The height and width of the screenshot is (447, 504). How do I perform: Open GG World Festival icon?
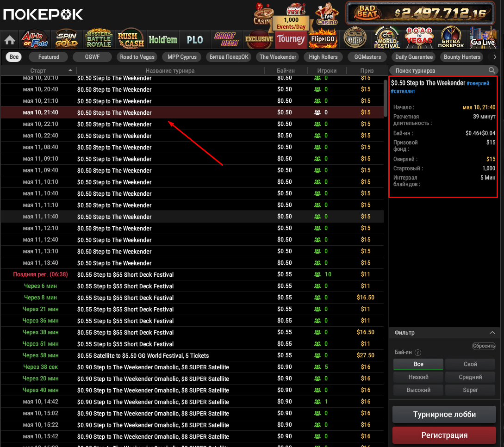[x=387, y=38]
